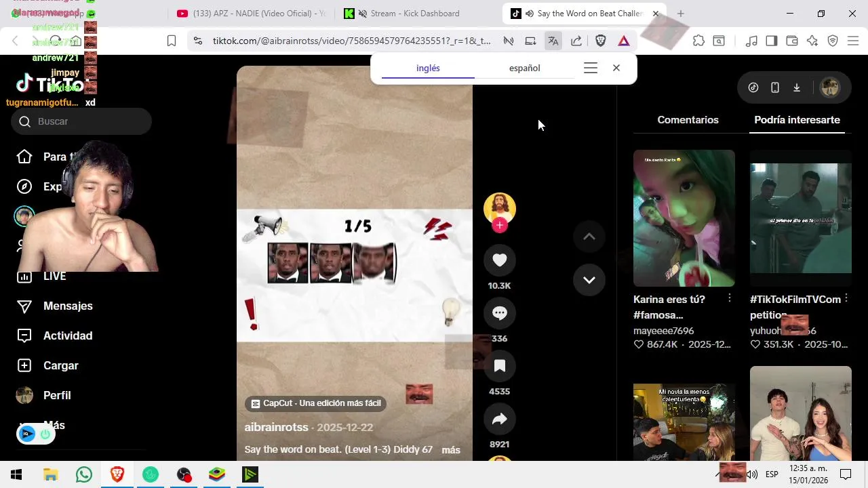Open Leo AI sparkle icon
Viewport: 868px width, 488px height.
(812, 41)
